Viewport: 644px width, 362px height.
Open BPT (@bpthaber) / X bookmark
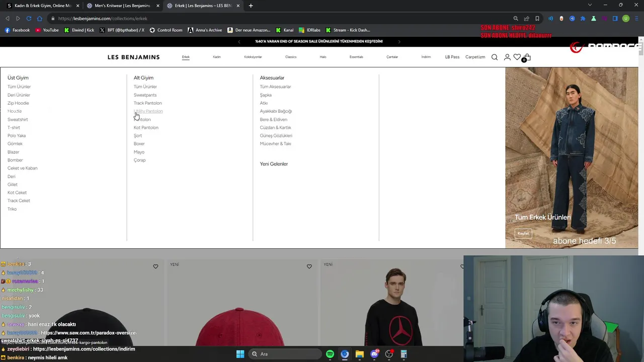click(x=122, y=30)
